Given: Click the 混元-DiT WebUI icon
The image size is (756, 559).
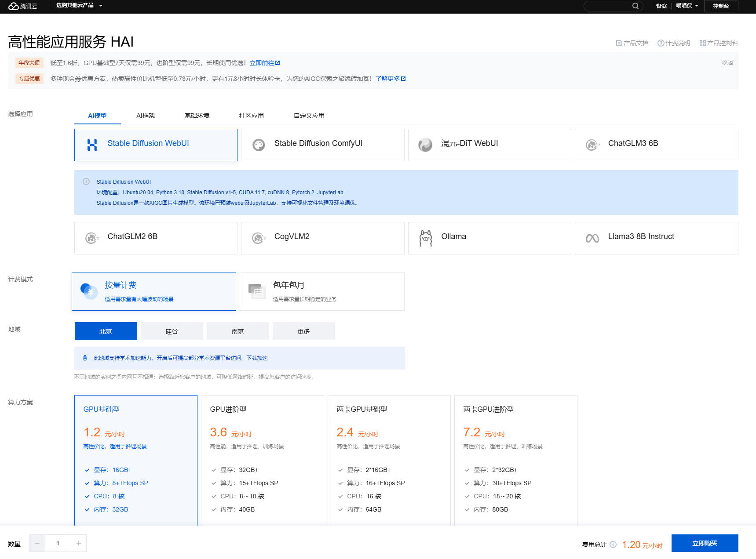Looking at the screenshot, I should [x=425, y=145].
